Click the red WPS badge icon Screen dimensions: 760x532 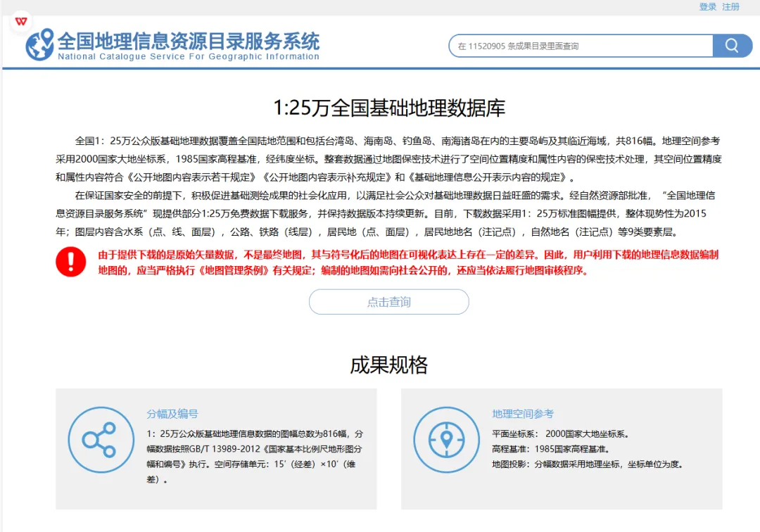click(x=21, y=21)
